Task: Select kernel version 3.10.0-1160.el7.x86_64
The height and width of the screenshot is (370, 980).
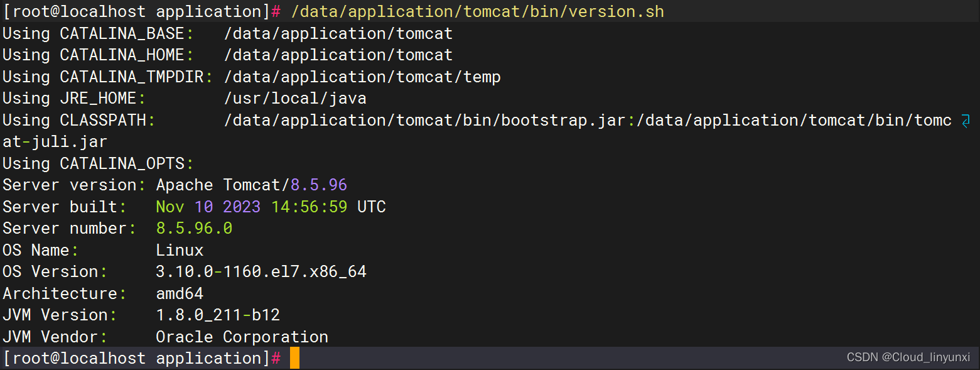Action: point(261,272)
